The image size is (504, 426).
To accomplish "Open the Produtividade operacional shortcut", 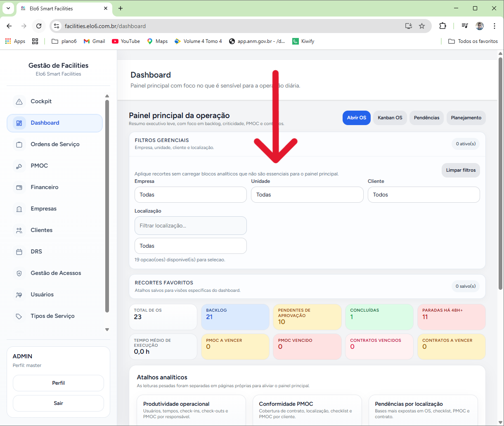I will 191,410.
